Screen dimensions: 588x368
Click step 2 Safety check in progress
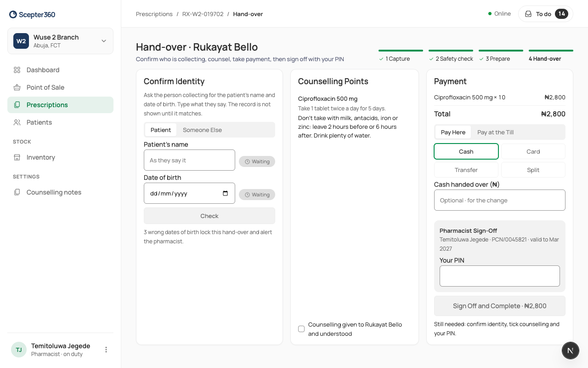pos(451,56)
